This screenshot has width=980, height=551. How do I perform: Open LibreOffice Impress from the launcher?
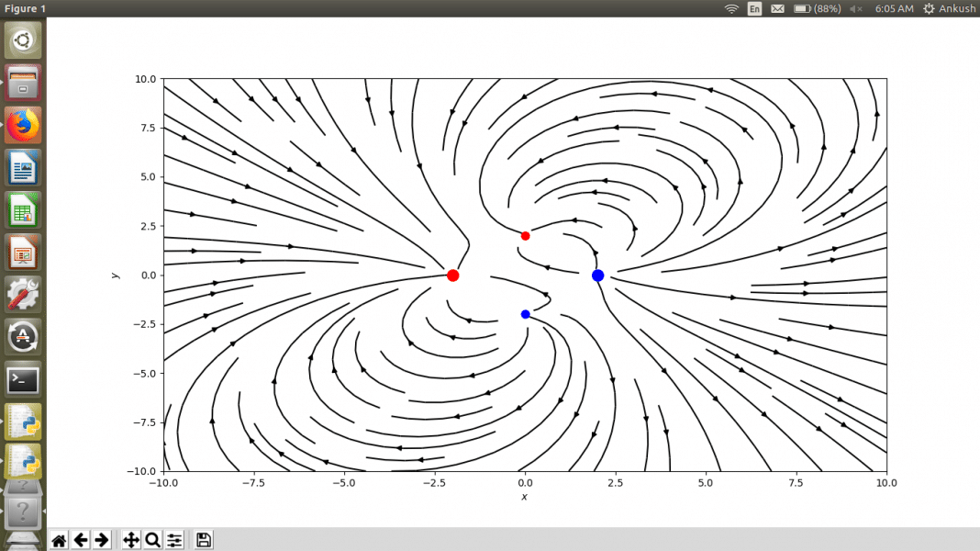pyautogui.click(x=23, y=253)
